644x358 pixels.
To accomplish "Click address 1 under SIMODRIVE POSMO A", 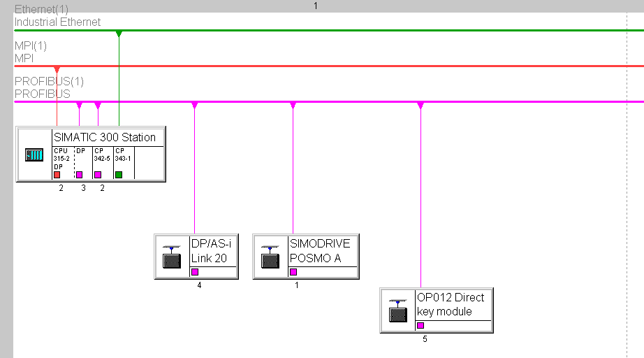I will [297, 285].
